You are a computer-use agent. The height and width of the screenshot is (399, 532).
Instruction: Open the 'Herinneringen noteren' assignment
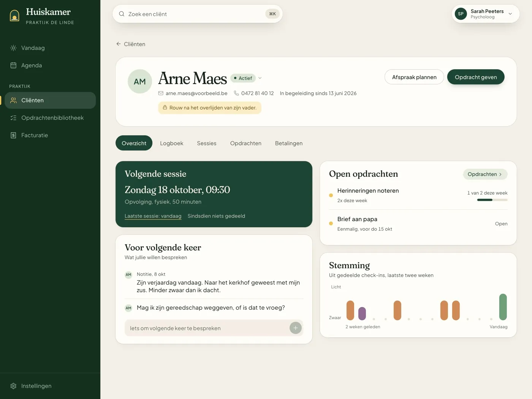click(418, 195)
